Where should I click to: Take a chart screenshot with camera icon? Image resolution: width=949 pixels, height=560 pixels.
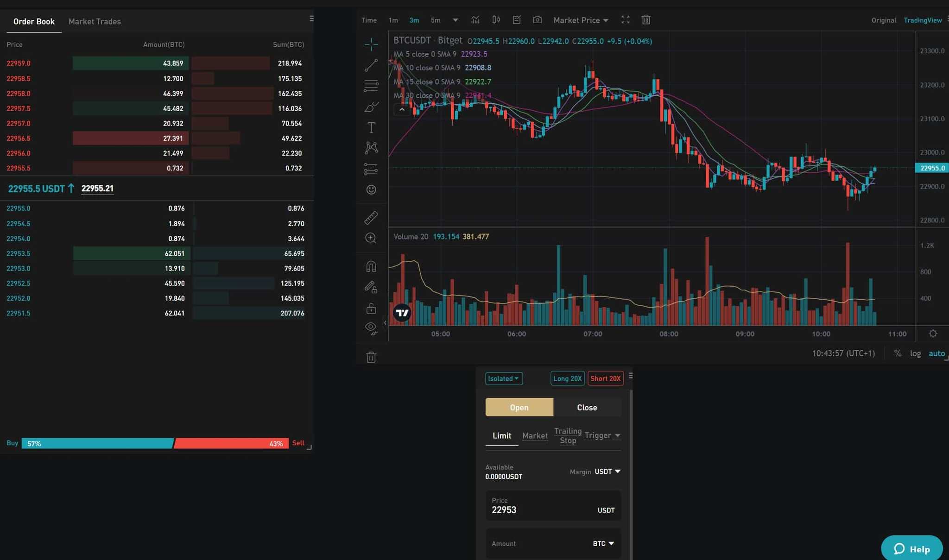pyautogui.click(x=537, y=20)
